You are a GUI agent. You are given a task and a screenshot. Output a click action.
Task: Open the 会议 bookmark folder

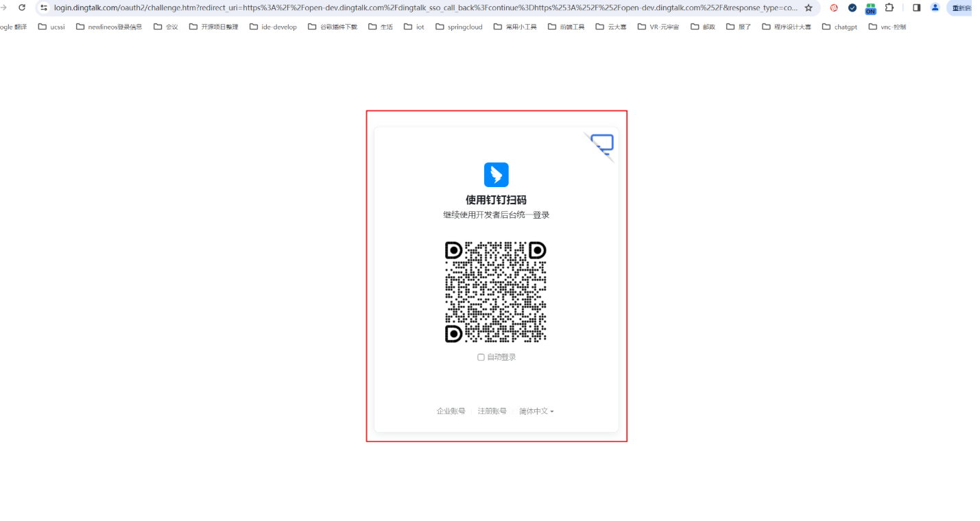166,27
